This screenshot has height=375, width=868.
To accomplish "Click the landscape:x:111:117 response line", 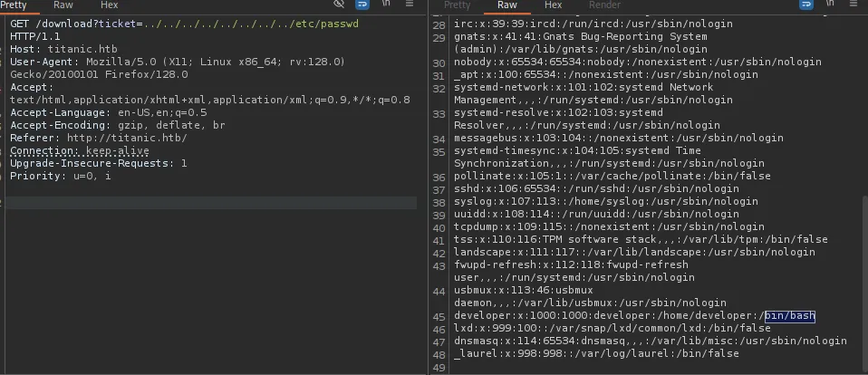I will (634, 253).
